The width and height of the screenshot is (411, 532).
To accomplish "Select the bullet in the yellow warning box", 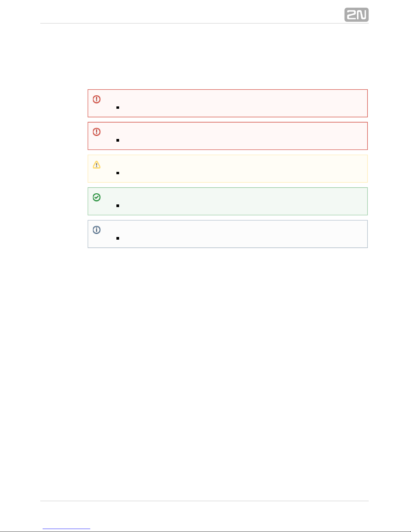I will point(118,173).
